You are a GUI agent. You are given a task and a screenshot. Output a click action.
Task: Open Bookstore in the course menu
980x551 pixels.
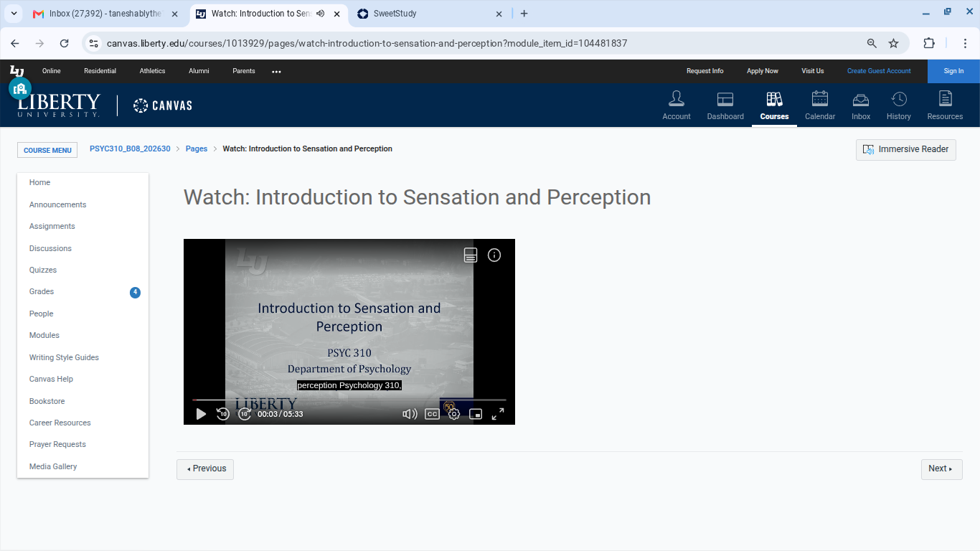(47, 401)
